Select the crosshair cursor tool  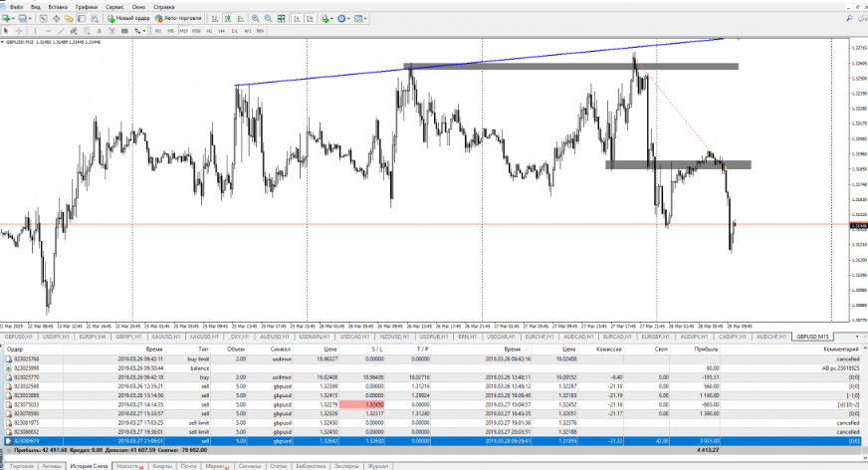click(19, 31)
